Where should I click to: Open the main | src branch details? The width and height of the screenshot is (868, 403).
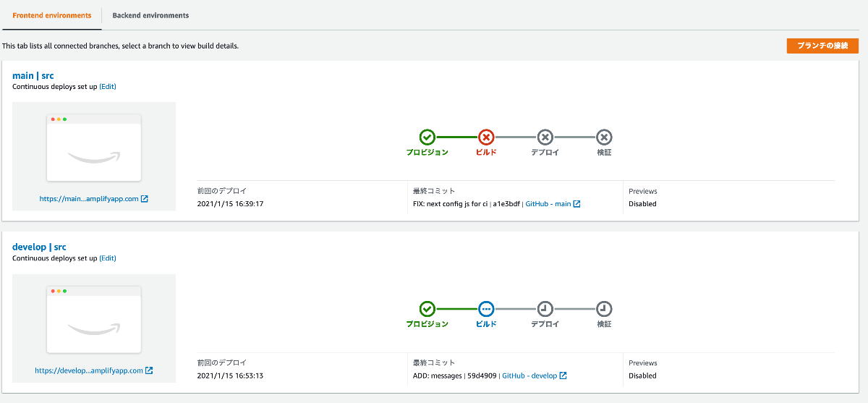[33, 75]
